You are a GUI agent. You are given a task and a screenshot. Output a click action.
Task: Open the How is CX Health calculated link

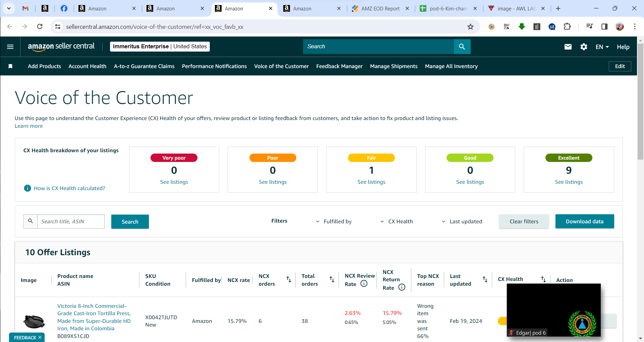tap(69, 188)
